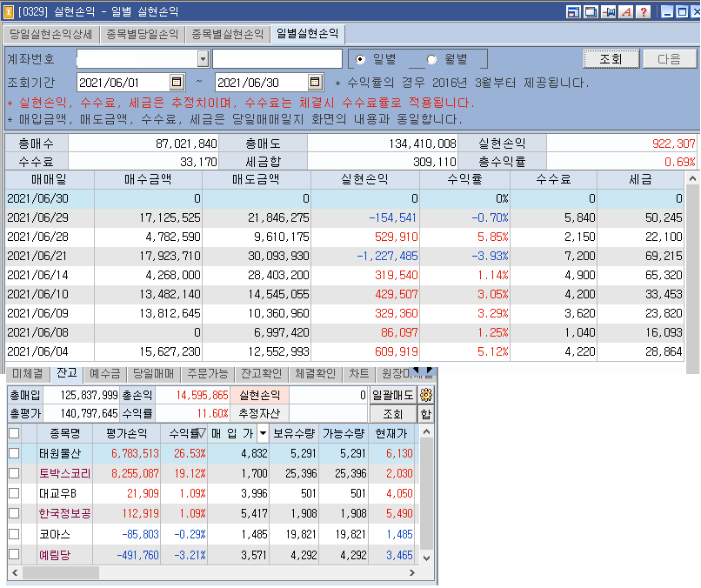This screenshot has width=701, height=588.
Task: Open settings gear next to 일괄매도
Action: pos(425,395)
